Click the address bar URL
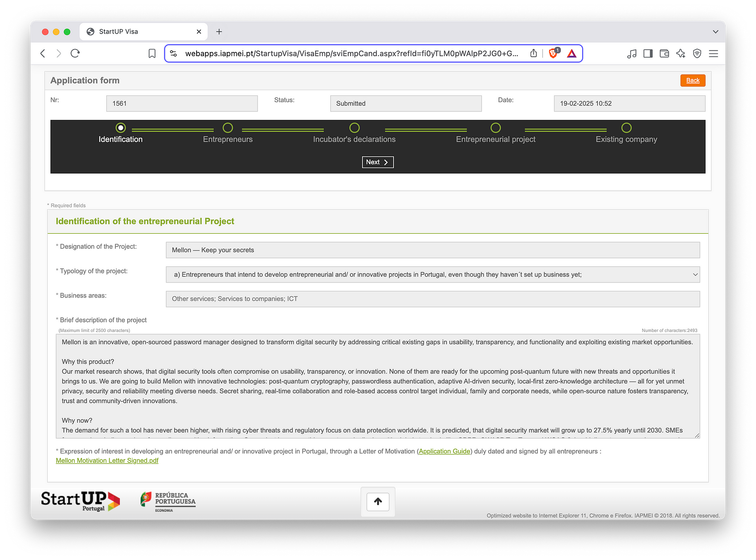This screenshot has height=560, width=756. coord(352,53)
